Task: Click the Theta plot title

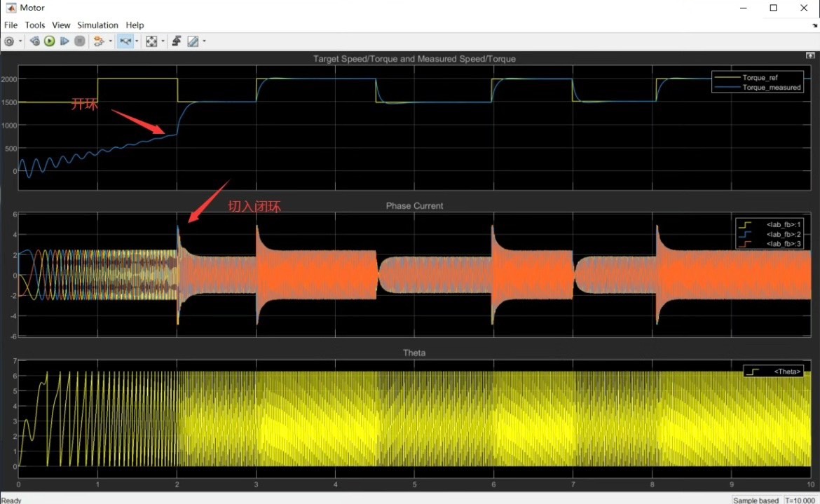Action: pyautogui.click(x=414, y=353)
